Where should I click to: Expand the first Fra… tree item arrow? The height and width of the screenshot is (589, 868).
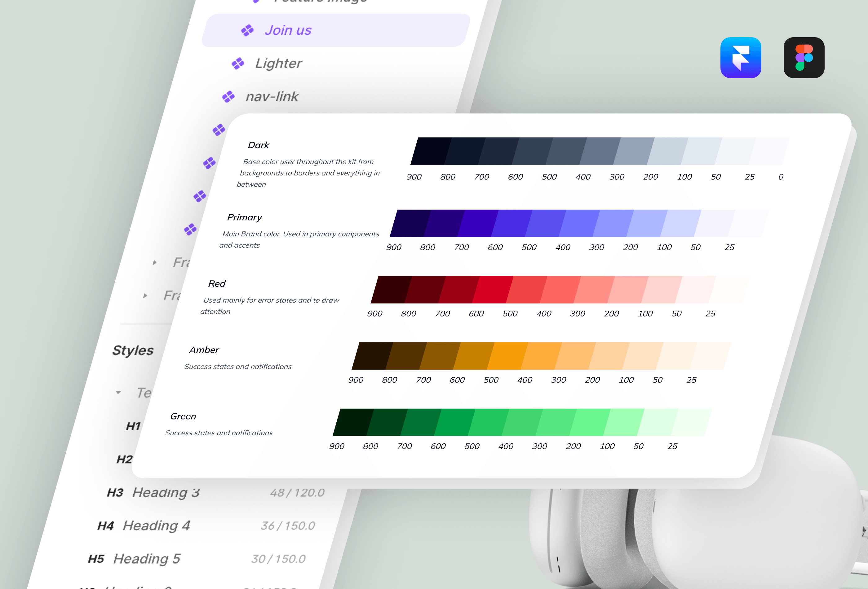(155, 263)
